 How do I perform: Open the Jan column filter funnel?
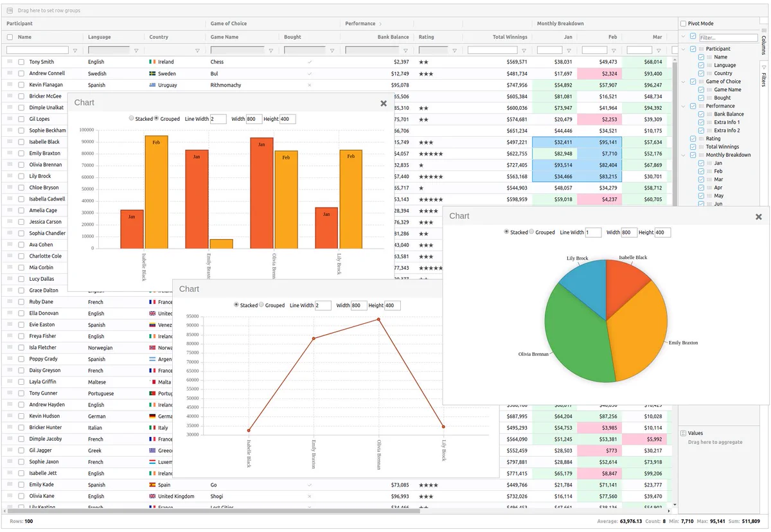coord(569,50)
